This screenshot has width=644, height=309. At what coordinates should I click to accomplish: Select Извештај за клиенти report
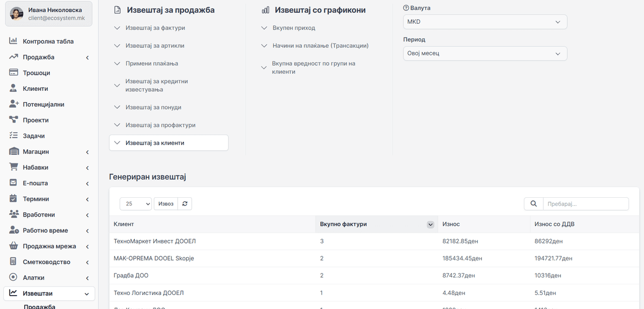click(x=169, y=143)
